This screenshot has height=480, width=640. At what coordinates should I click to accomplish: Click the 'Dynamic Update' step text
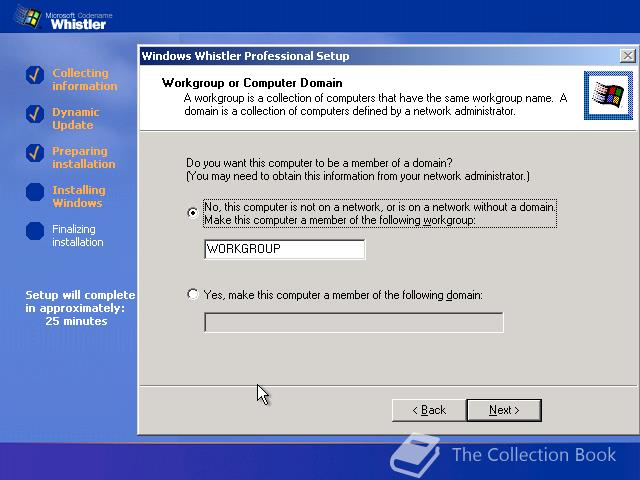[x=76, y=118]
